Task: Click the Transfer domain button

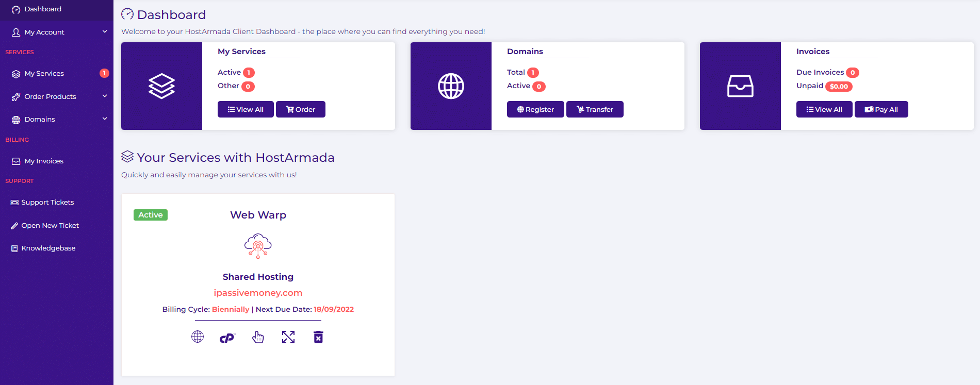Action: (x=595, y=109)
